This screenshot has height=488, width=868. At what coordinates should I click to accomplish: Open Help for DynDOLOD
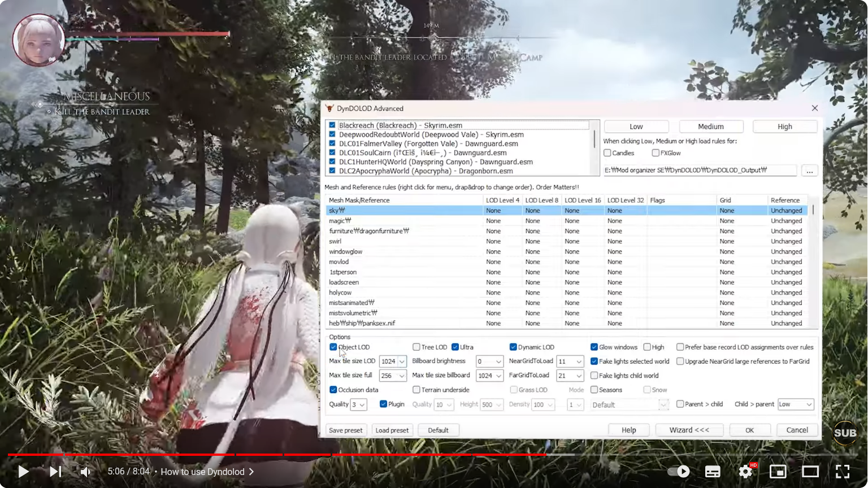[629, 430]
